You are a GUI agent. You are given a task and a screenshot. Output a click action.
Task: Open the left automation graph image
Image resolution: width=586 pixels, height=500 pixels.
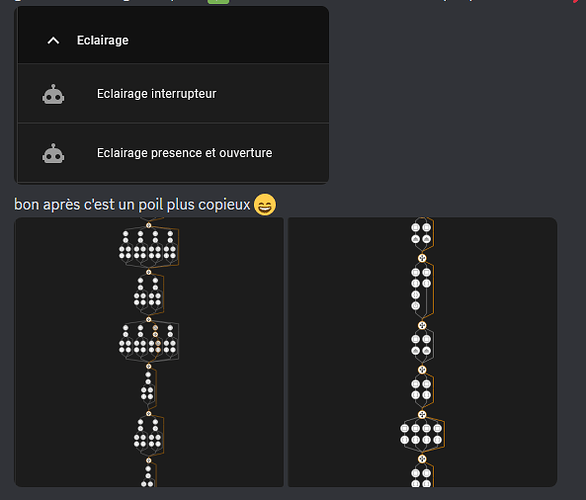tap(149, 352)
